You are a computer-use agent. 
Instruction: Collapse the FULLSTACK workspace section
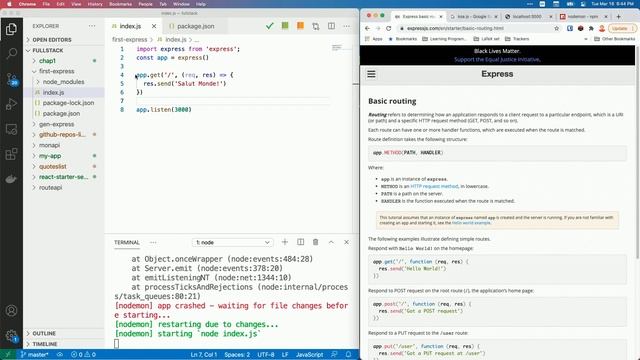48,50
